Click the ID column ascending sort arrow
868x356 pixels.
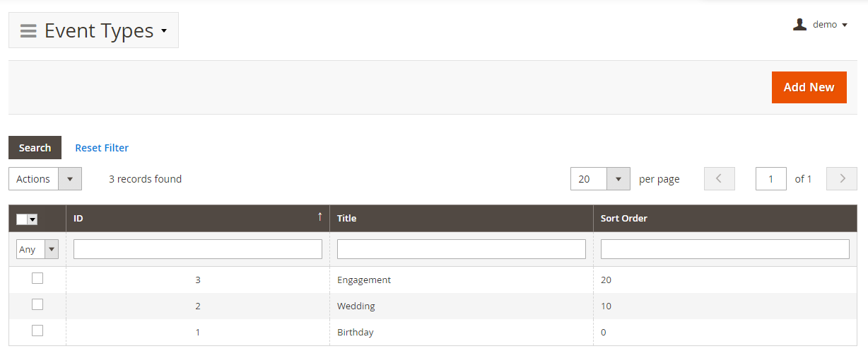(319, 217)
